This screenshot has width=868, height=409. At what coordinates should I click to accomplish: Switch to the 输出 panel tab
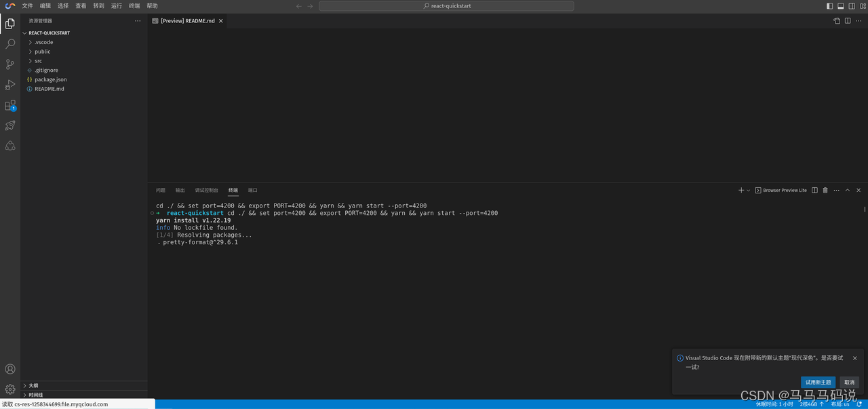click(x=180, y=191)
